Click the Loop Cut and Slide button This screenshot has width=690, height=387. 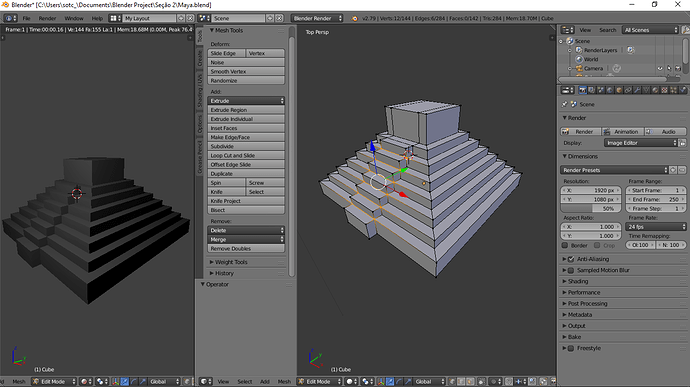coord(246,155)
